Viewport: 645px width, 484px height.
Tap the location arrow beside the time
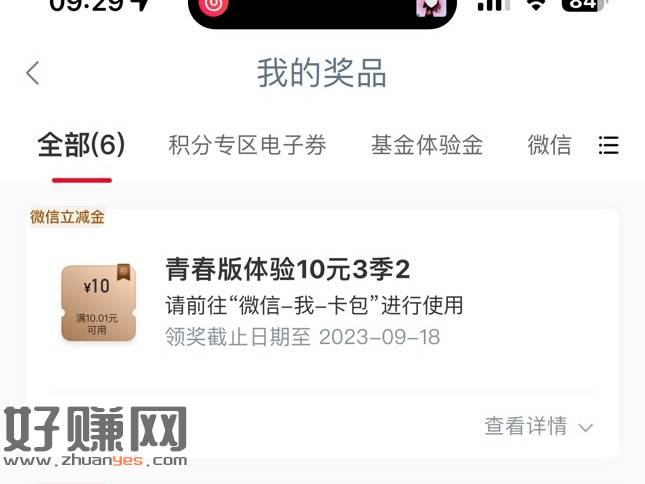point(141,5)
